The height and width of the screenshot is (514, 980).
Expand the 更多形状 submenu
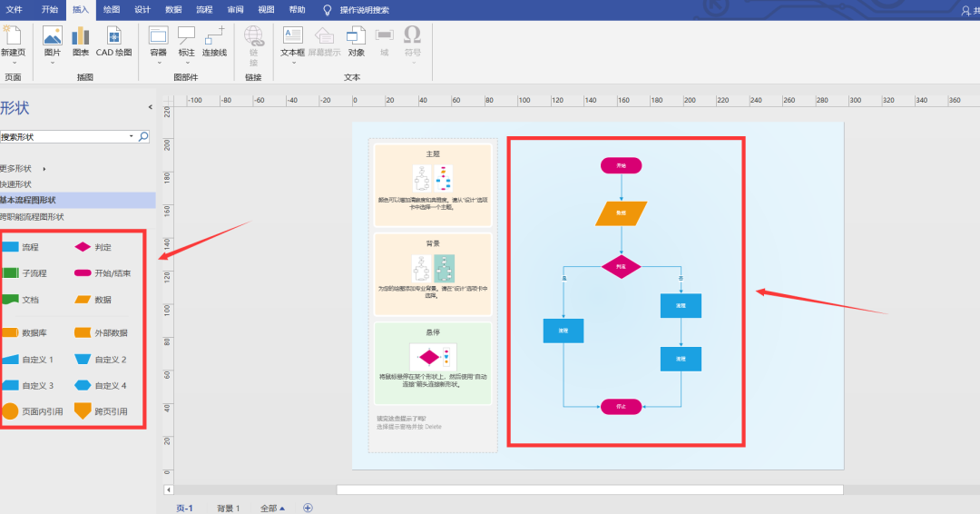coord(44,169)
